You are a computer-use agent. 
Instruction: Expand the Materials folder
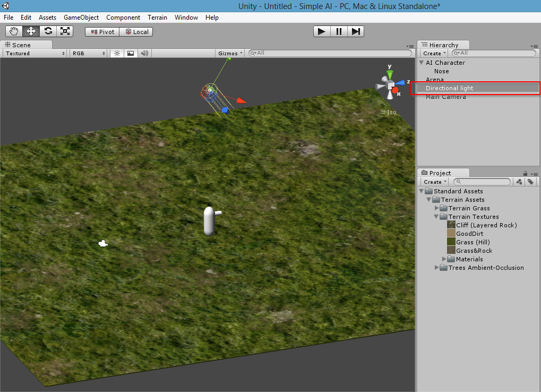click(444, 259)
